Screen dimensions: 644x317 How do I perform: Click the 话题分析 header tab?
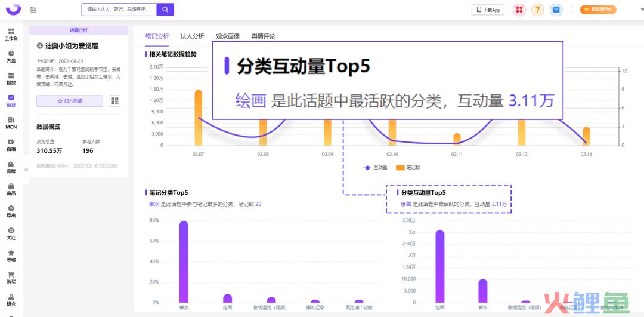point(79,30)
